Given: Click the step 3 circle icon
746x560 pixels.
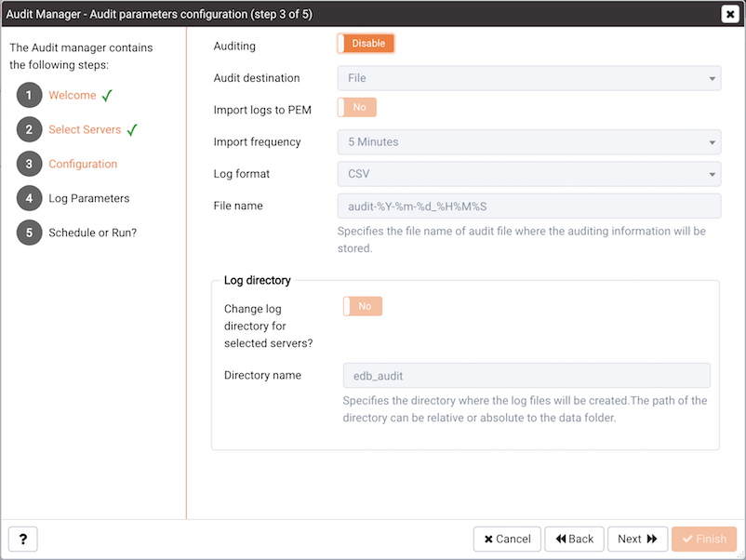Looking at the screenshot, I should point(29,164).
